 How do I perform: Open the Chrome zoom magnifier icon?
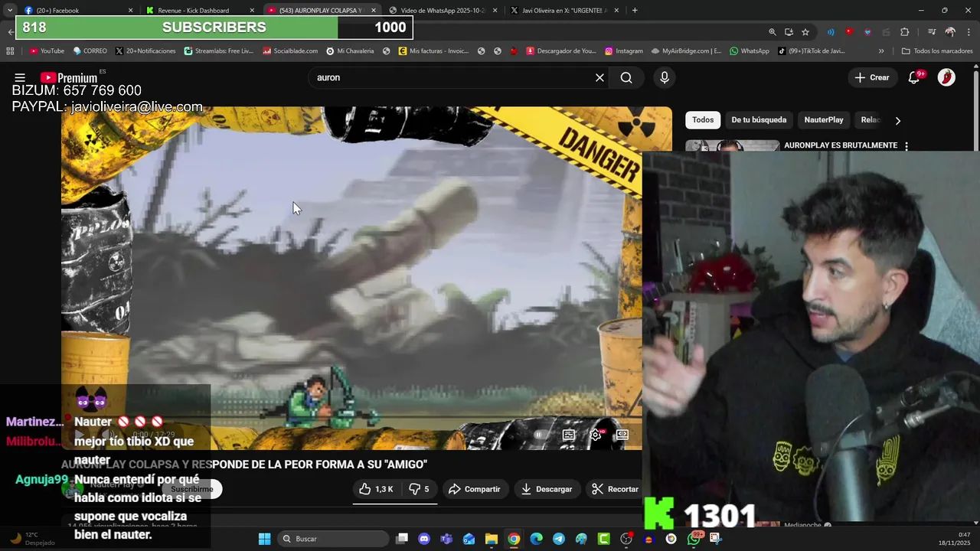pos(773,32)
